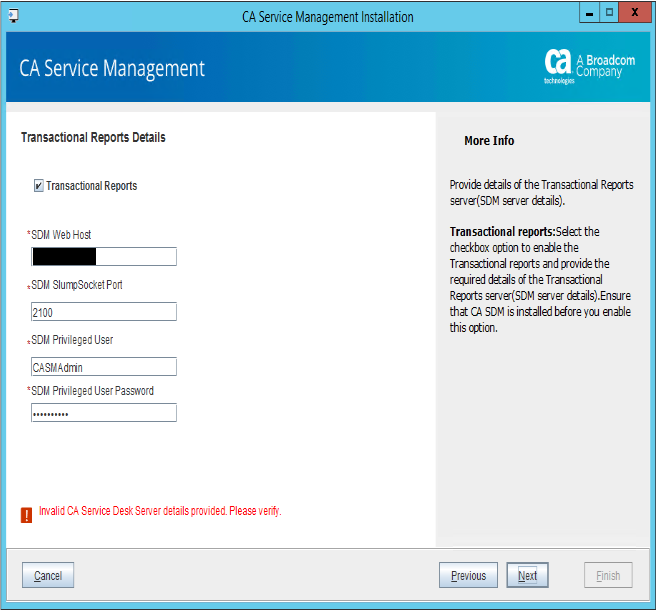
Task: Click the Transactional Reports Details heading
Action: pos(93,137)
